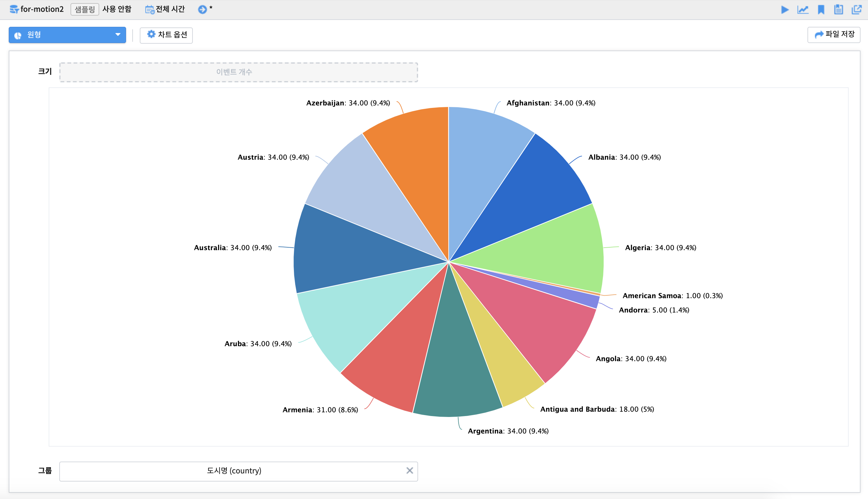Click the calendar icon beside 전체 시간
868x499 pixels.
coord(149,10)
